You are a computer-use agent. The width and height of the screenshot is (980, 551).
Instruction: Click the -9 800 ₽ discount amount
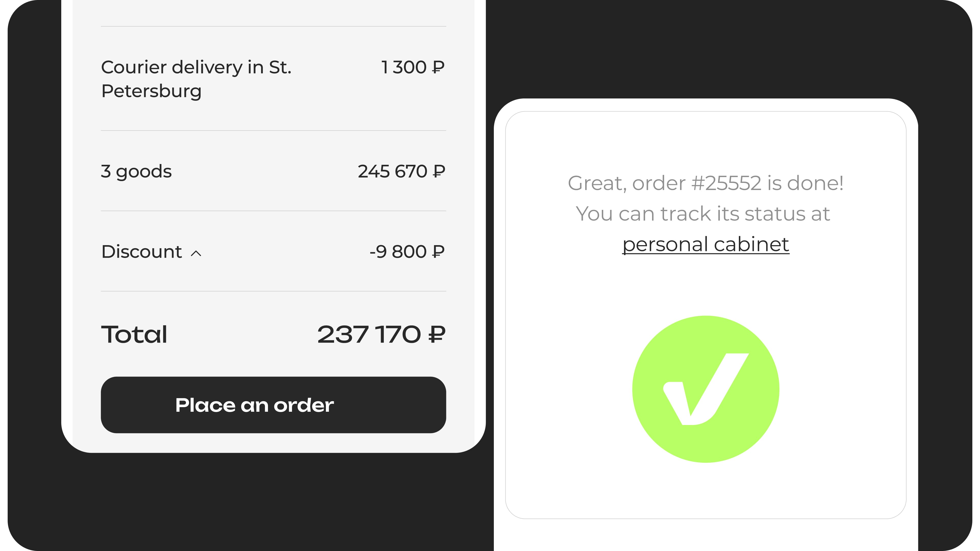[x=406, y=252]
